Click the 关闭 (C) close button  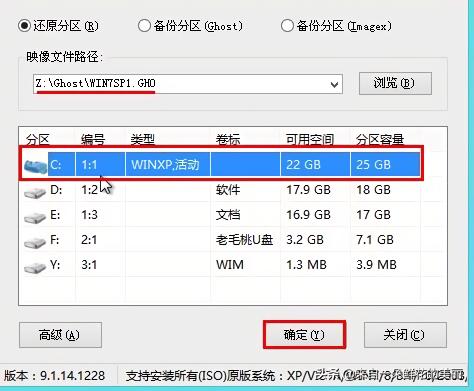(405, 335)
